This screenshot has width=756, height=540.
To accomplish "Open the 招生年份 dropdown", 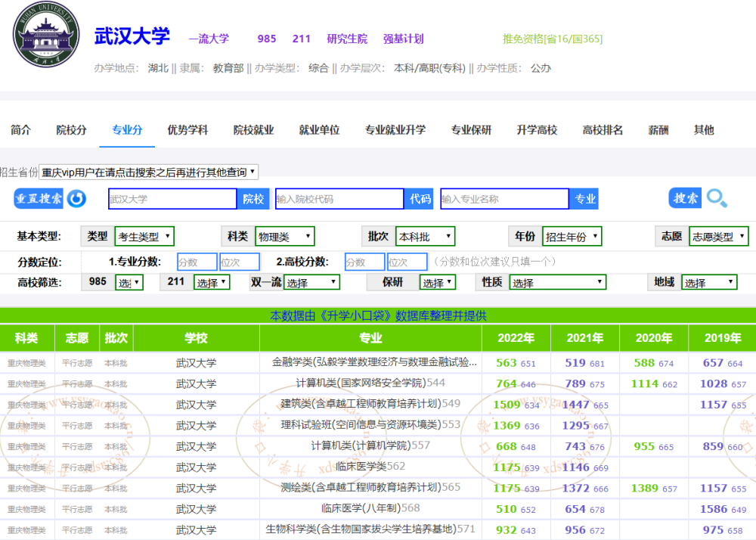I will (572, 236).
